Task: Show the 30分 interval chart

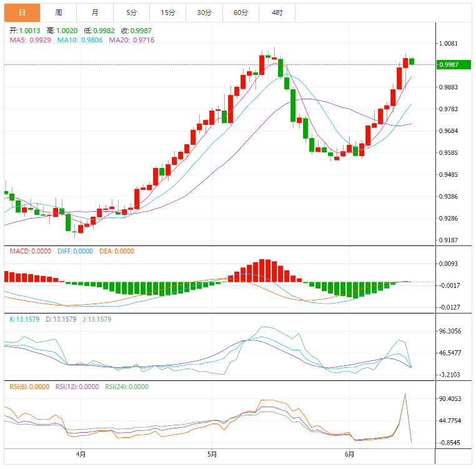Action: pos(204,12)
